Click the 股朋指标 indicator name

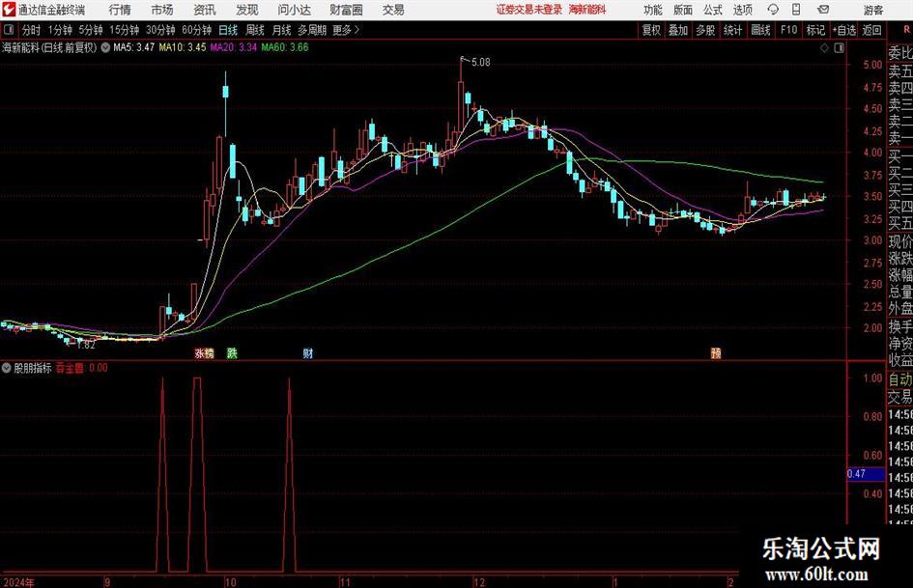click(33, 367)
